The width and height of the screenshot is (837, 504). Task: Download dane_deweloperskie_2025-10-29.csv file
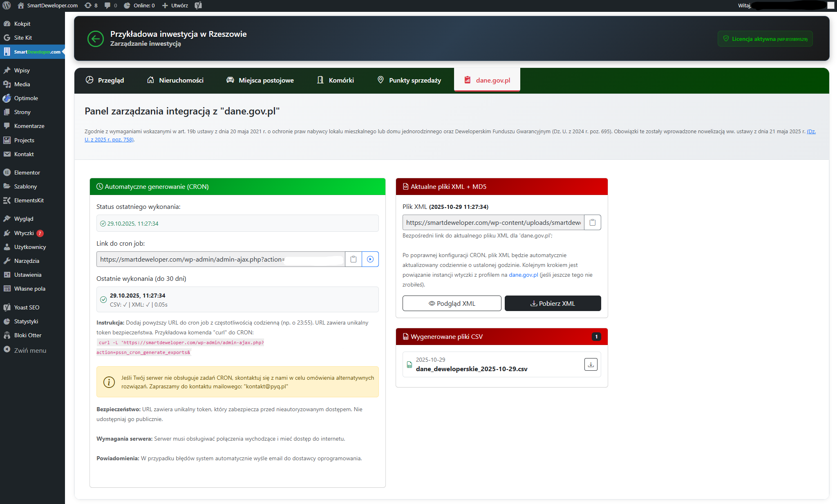click(x=590, y=364)
